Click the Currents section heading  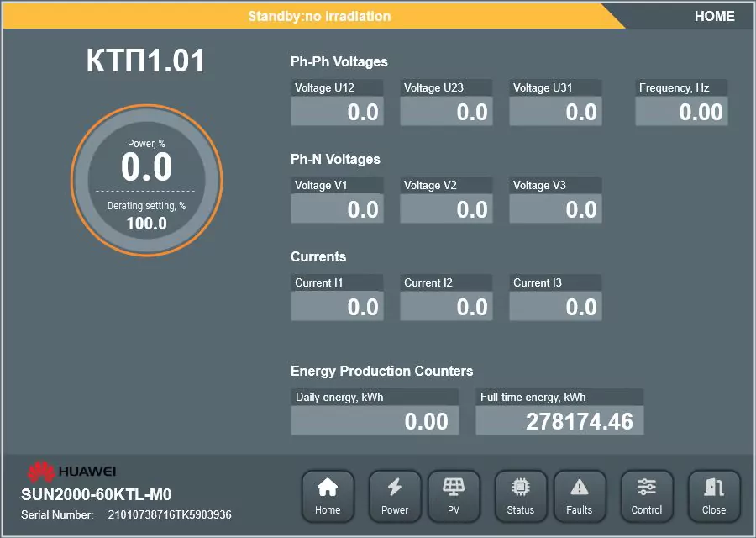tap(318, 256)
